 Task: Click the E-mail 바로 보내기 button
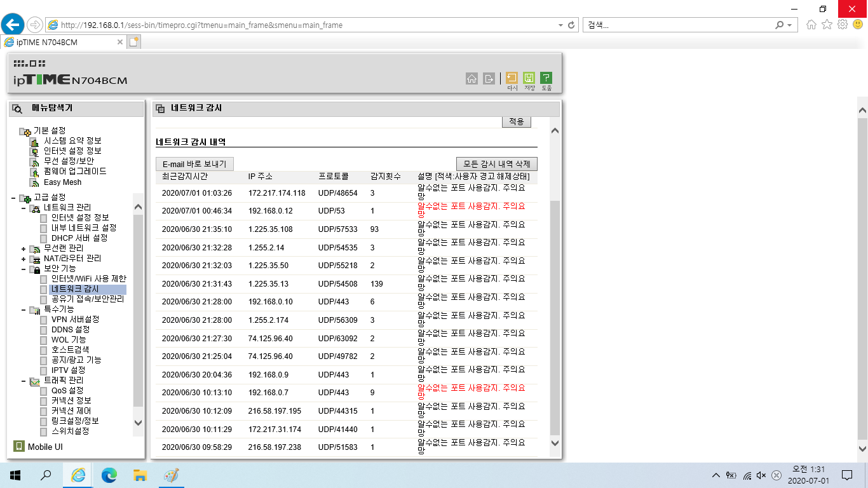point(194,164)
